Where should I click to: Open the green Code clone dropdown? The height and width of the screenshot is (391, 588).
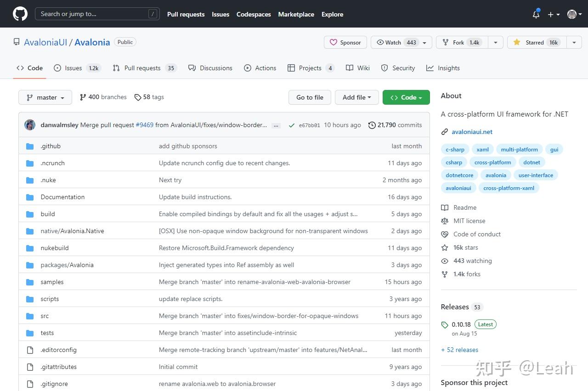[x=406, y=97]
